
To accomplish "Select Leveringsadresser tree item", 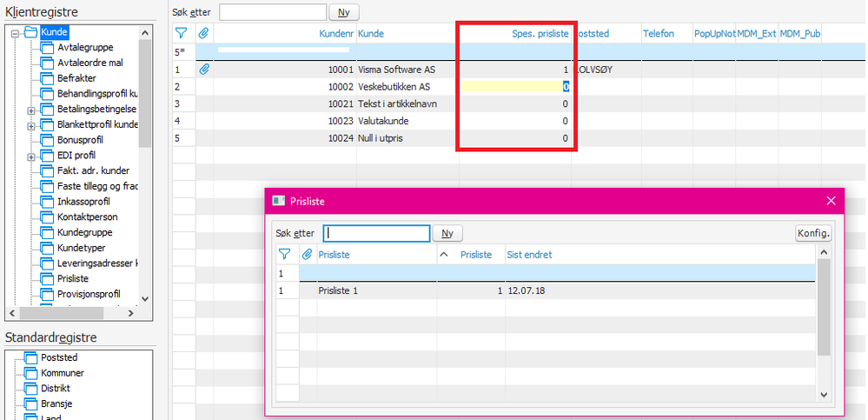I will coord(96,263).
